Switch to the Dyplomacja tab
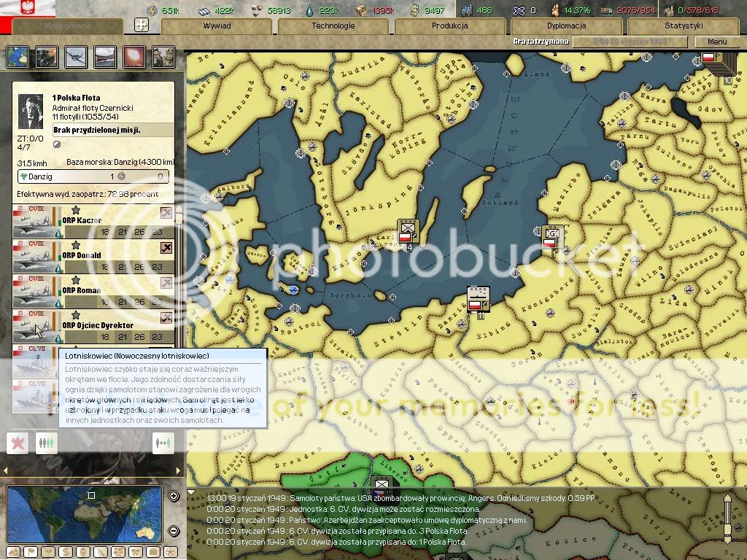This screenshot has height=560, width=747. pyautogui.click(x=566, y=26)
